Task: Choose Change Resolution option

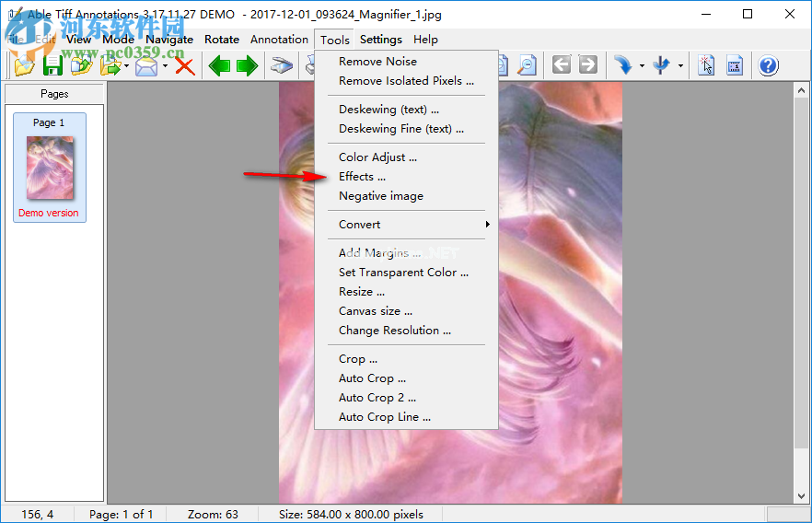Action: (x=394, y=331)
